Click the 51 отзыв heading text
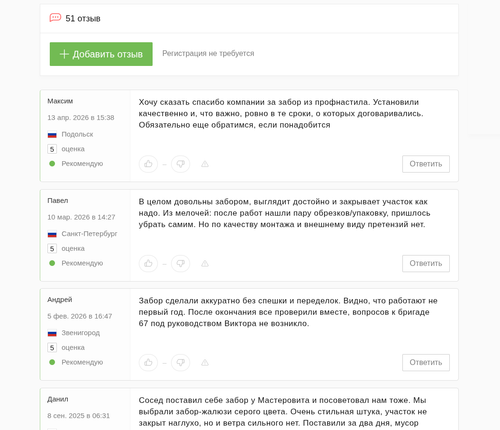The width and height of the screenshot is (500, 430). pos(83,19)
